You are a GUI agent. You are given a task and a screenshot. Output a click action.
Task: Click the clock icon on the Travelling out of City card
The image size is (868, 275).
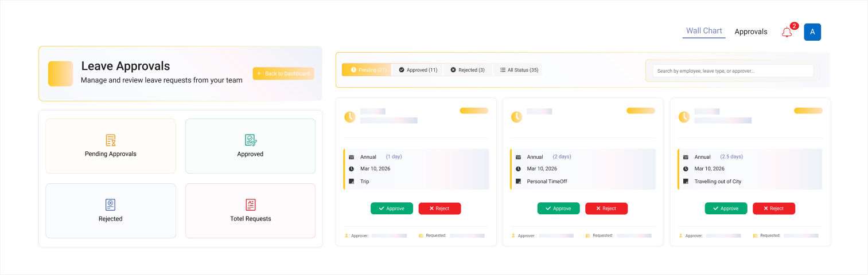coord(684,117)
